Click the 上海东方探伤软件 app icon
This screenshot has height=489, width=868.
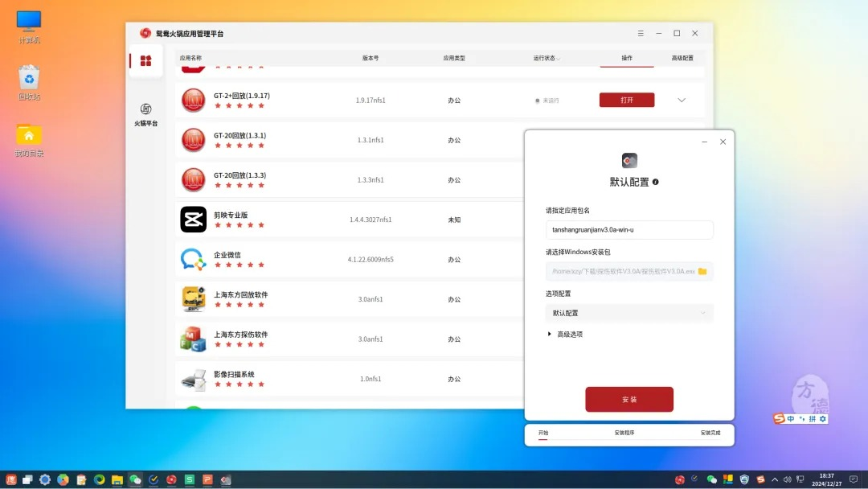(x=193, y=339)
